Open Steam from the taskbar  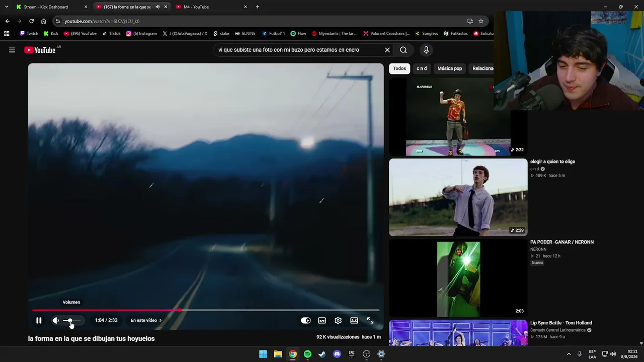coord(322,354)
